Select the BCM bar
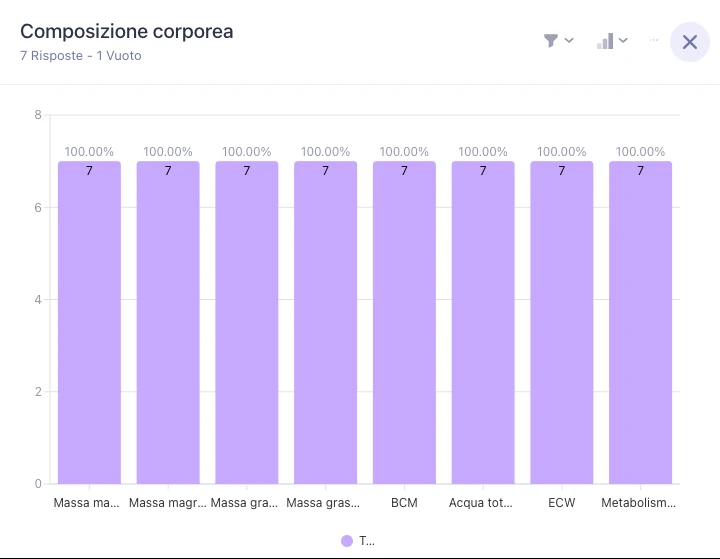This screenshot has width=720, height=559. [x=404, y=322]
